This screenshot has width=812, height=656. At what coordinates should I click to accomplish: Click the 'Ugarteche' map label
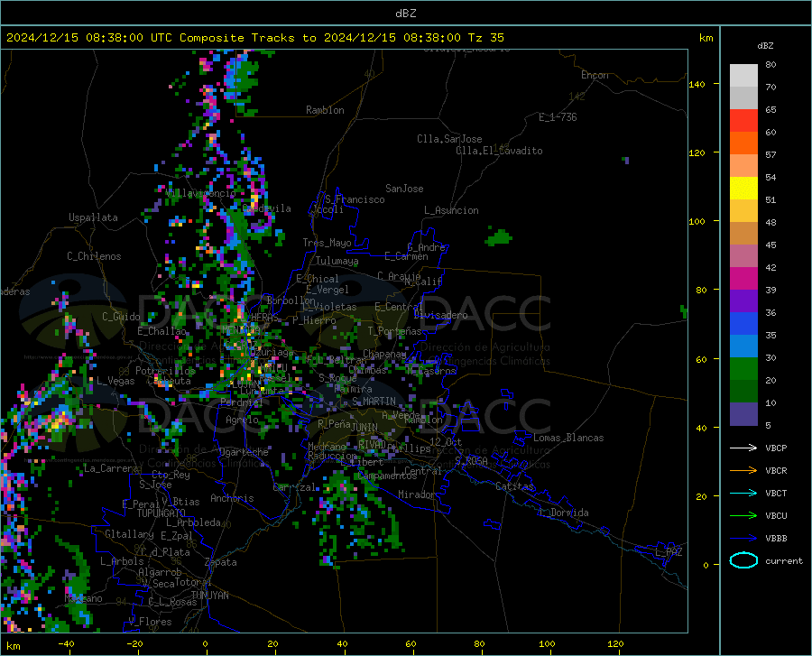tap(244, 452)
